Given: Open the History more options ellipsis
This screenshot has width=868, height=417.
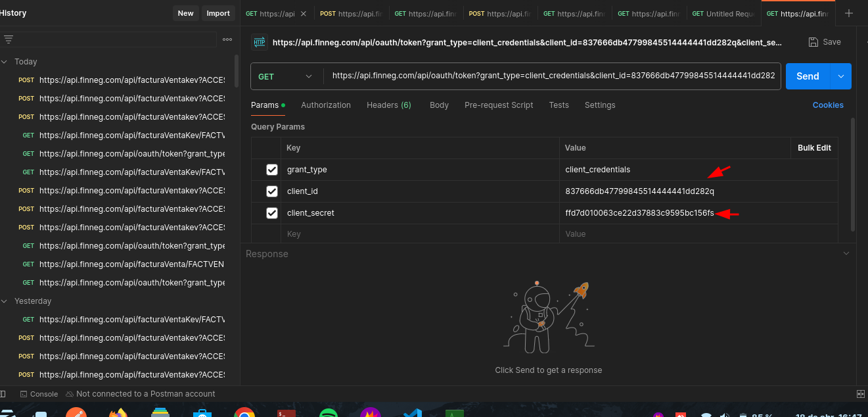Looking at the screenshot, I should click(x=227, y=39).
